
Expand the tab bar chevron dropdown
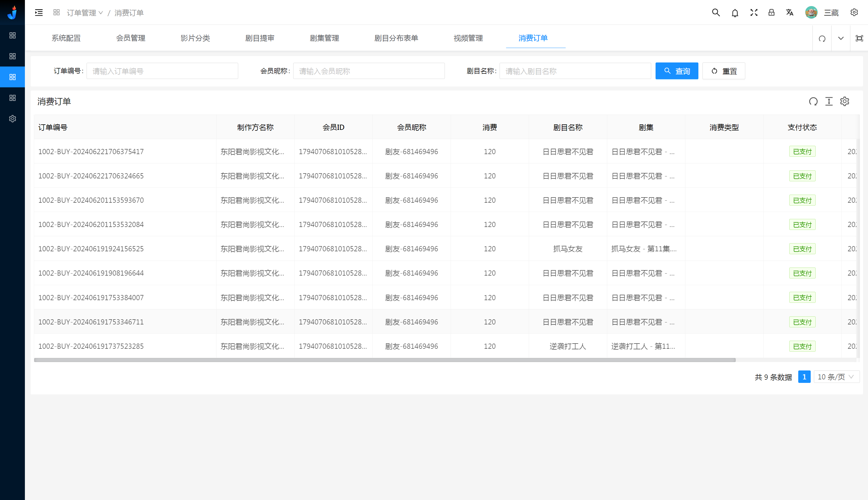pyautogui.click(x=841, y=38)
